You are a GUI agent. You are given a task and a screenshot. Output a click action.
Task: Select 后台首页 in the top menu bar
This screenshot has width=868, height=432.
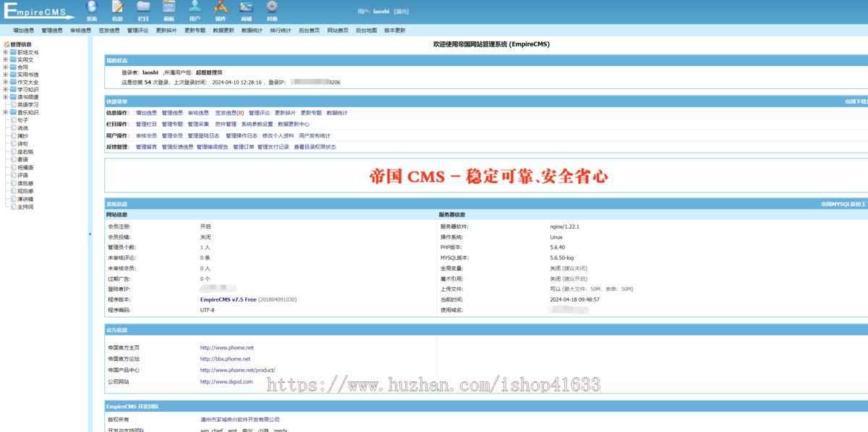310,30
